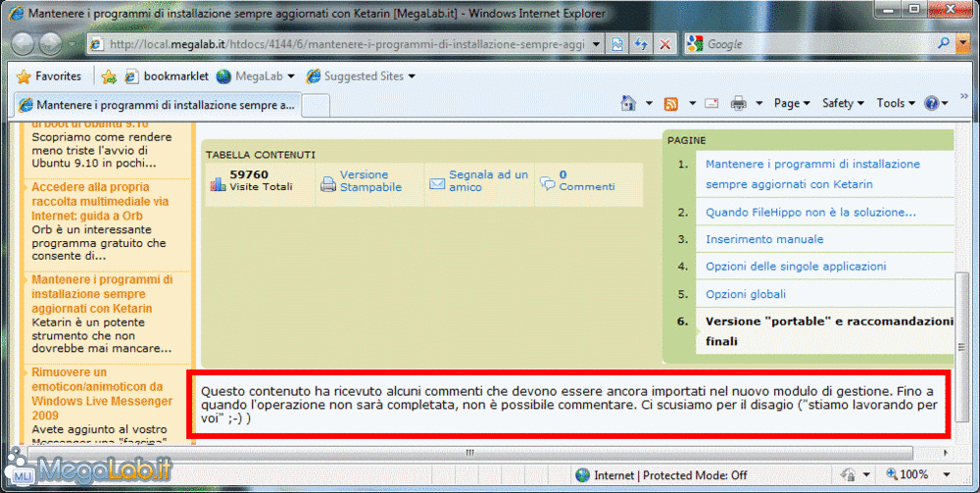
Task: Open the Print dropdown arrow
Action: 759,103
